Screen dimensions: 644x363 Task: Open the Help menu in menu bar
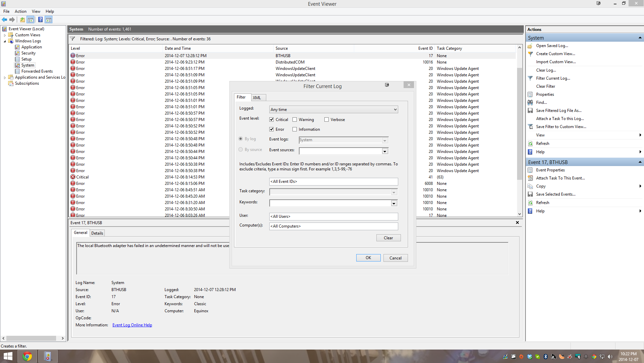click(50, 11)
